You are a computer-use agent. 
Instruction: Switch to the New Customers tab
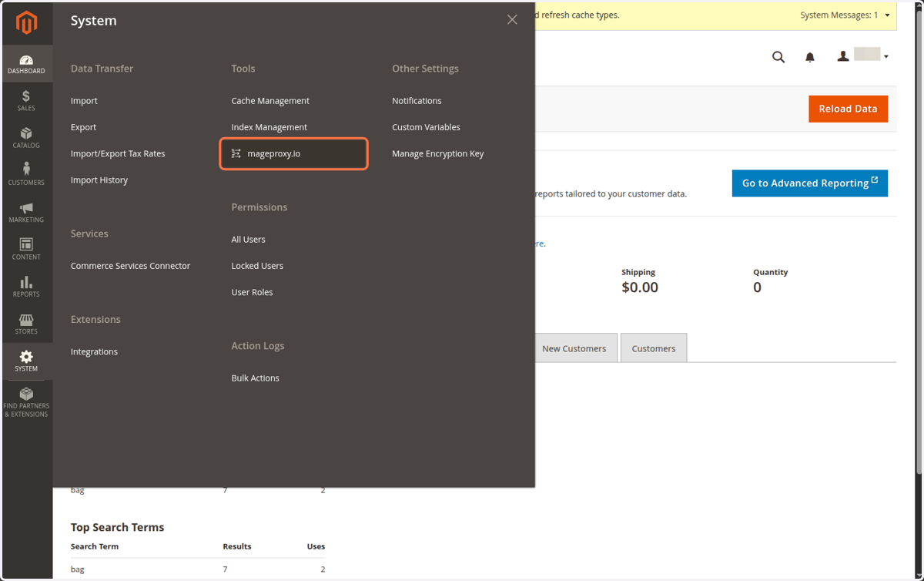point(574,348)
